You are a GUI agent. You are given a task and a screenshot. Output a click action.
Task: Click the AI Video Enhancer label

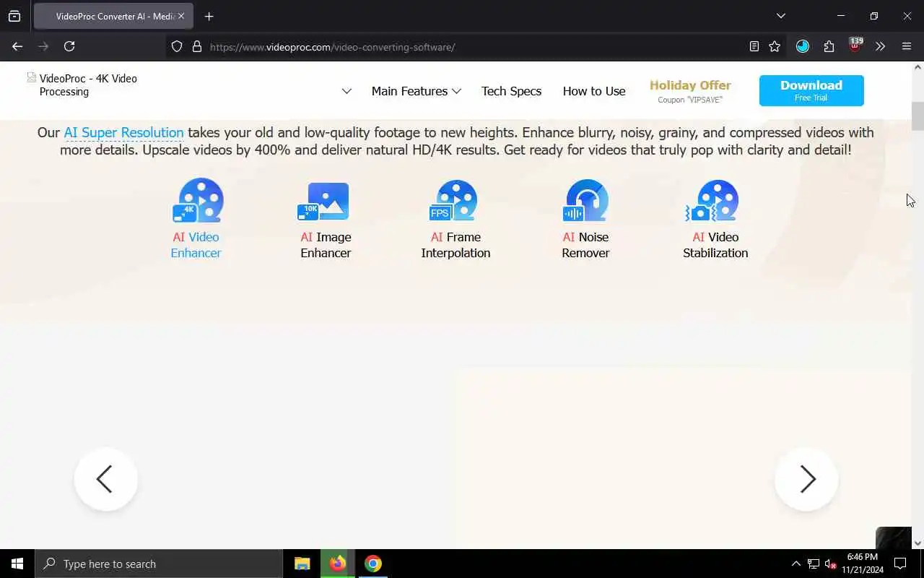coord(196,245)
